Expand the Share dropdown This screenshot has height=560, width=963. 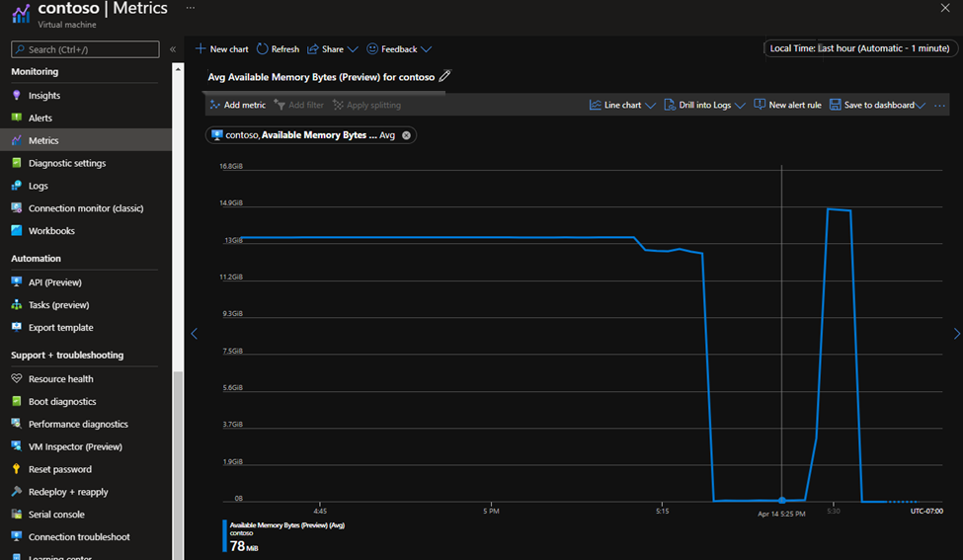coord(353,49)
